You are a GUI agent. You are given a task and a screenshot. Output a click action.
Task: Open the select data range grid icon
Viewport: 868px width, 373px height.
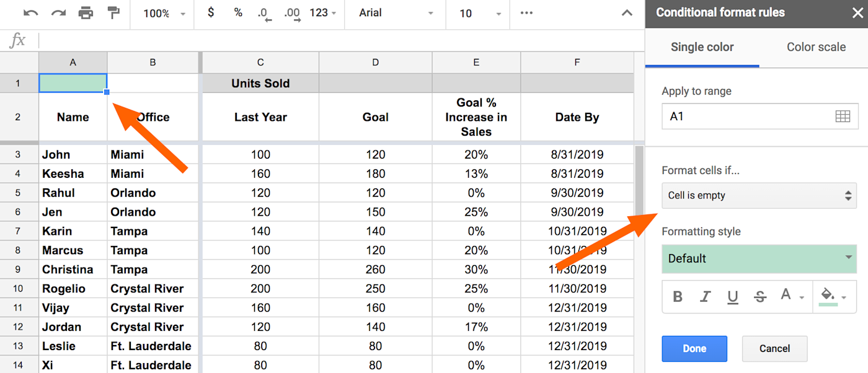pos(843,116)
